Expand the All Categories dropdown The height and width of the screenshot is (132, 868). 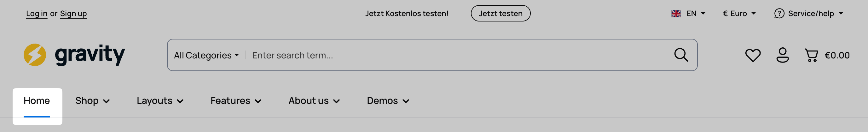pyautogui.click(x=206, y=55)
